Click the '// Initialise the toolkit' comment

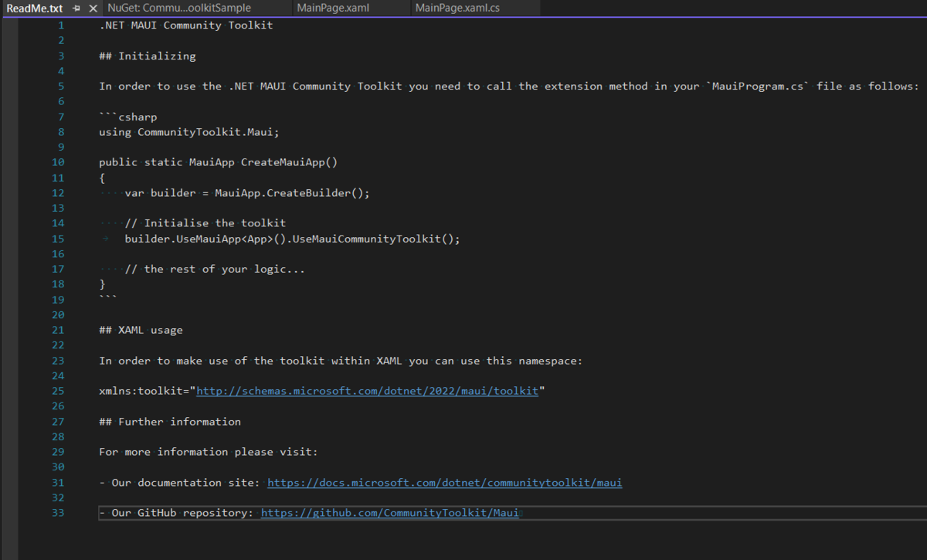pyautogui.click(x=205, y=224)
